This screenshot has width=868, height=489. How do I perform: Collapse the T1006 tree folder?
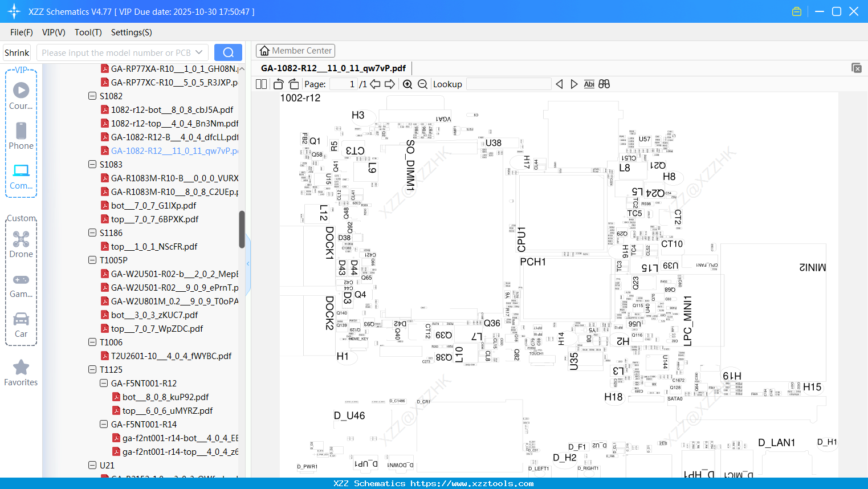click(x=92, y=342)
